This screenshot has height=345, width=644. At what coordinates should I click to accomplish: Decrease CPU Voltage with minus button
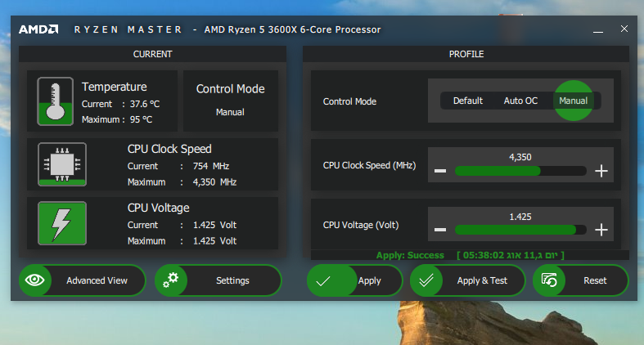click(x=440, y=230)
